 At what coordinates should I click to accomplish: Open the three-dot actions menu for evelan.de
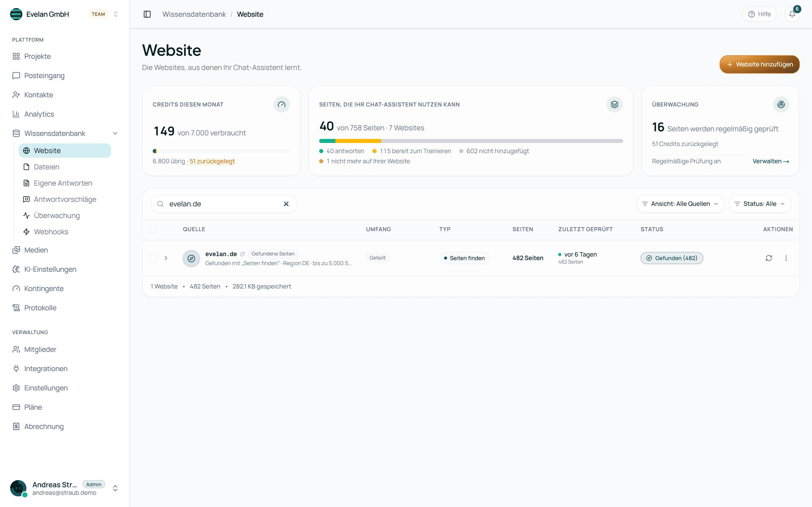coord(786,258)
